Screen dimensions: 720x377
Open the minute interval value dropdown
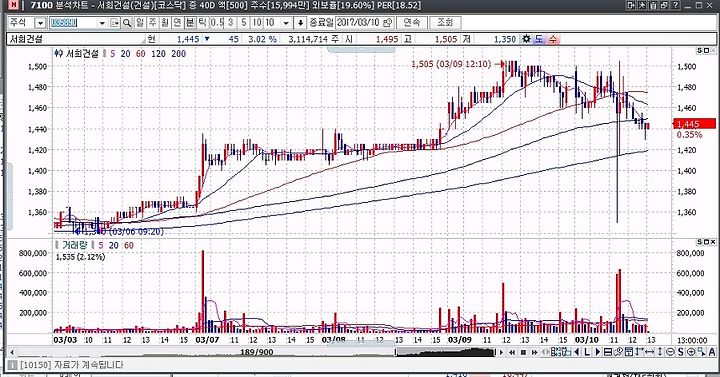tap(286, 23)
